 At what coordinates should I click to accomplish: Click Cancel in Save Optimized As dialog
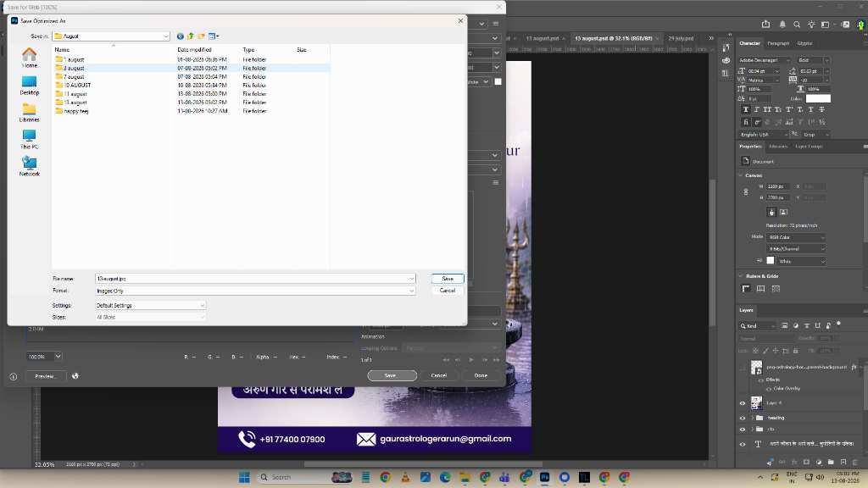coord(448,291)
